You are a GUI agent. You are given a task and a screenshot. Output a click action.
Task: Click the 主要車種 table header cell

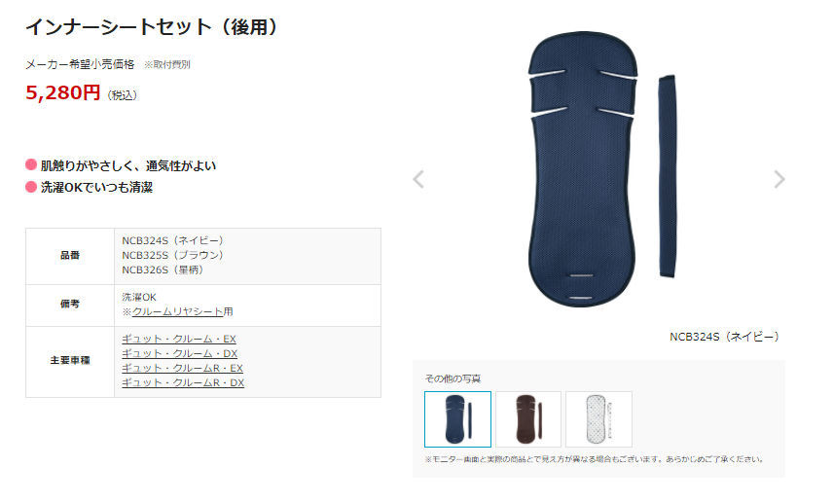70,361
